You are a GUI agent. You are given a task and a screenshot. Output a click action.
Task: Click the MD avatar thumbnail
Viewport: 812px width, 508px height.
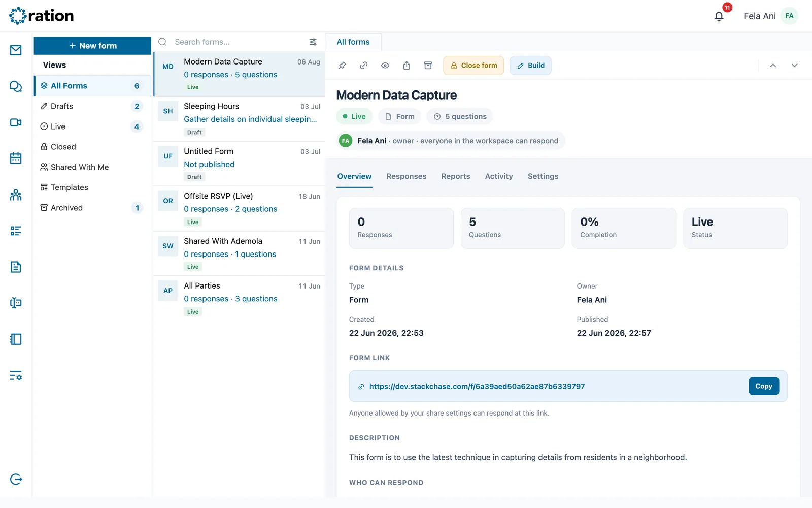(x=168, y=67)
